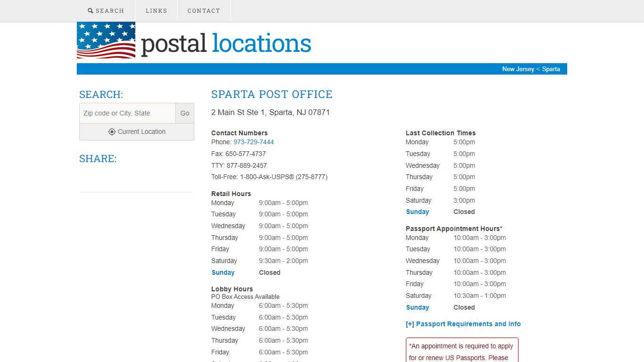Click Thursday last collection time 5:00pm
Viewport: 644px width, 362px height.
coord(464,177)
